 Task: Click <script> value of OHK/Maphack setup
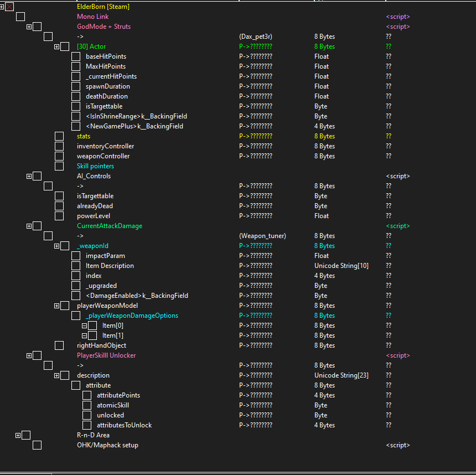click(x=397, y=445)
